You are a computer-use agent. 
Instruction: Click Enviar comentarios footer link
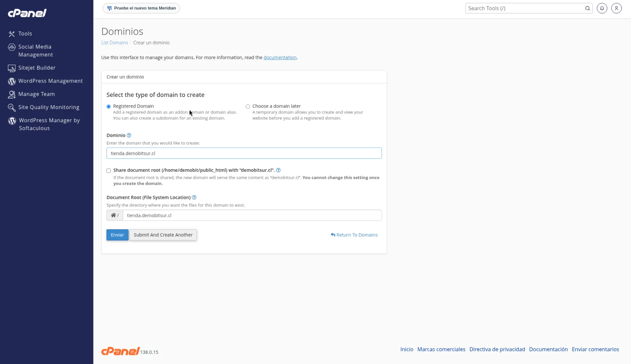pyautogui.click(x=595, y=349)
